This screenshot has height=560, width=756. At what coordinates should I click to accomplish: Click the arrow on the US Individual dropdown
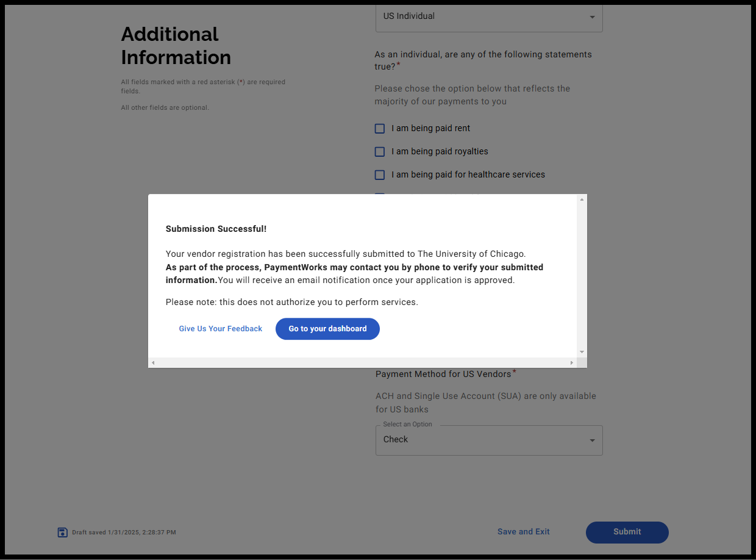click(x=592, y=17)
